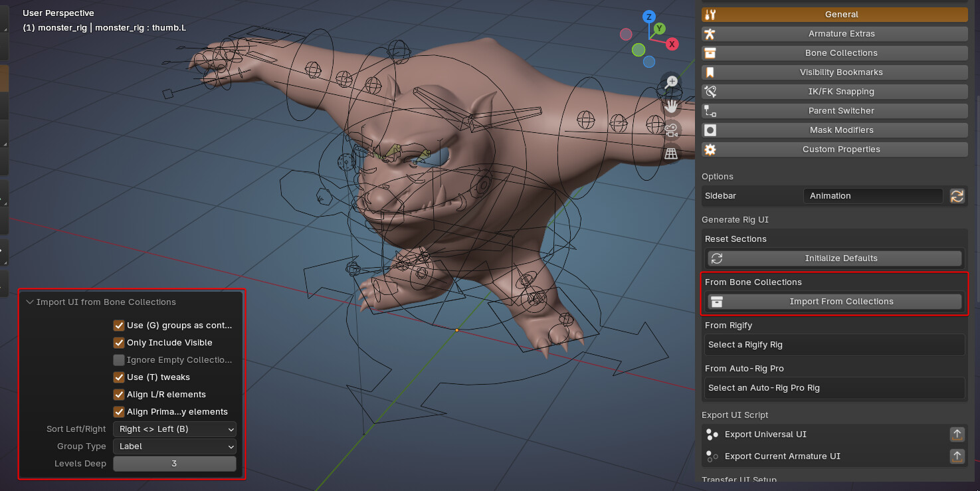Switch perspective/orthographic grid icon
The height and width of the screenshot is (491, 980).
(672, 153)
